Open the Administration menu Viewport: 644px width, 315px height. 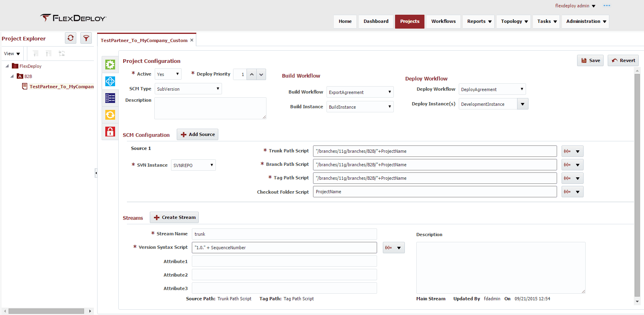[586, 21]
